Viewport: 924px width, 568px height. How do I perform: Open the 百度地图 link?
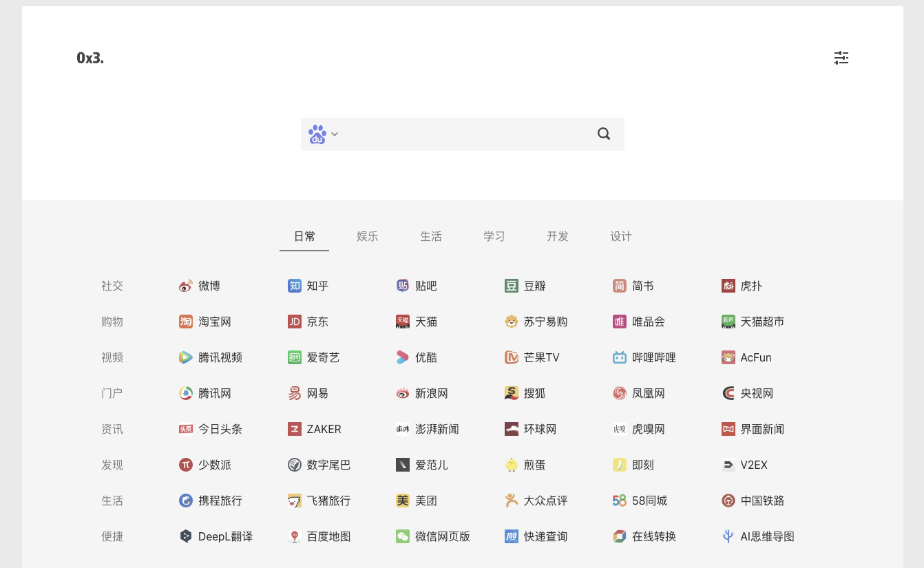[x=319, y=536]
